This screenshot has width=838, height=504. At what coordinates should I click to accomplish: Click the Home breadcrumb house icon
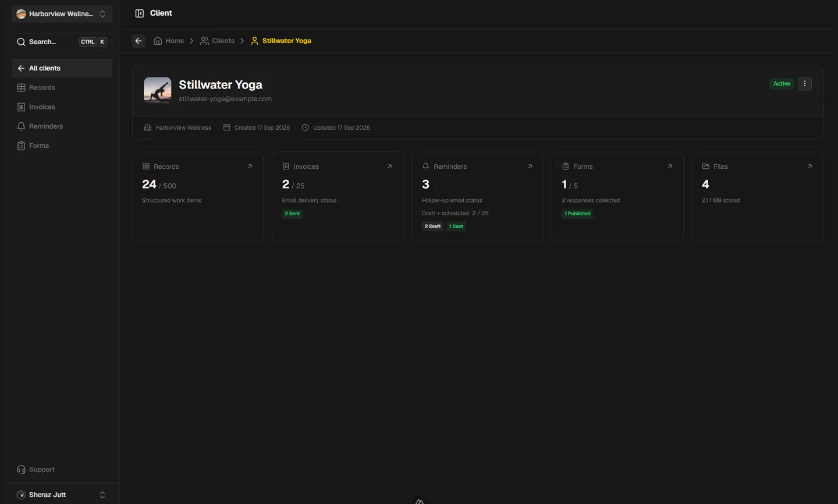[158, 41]
